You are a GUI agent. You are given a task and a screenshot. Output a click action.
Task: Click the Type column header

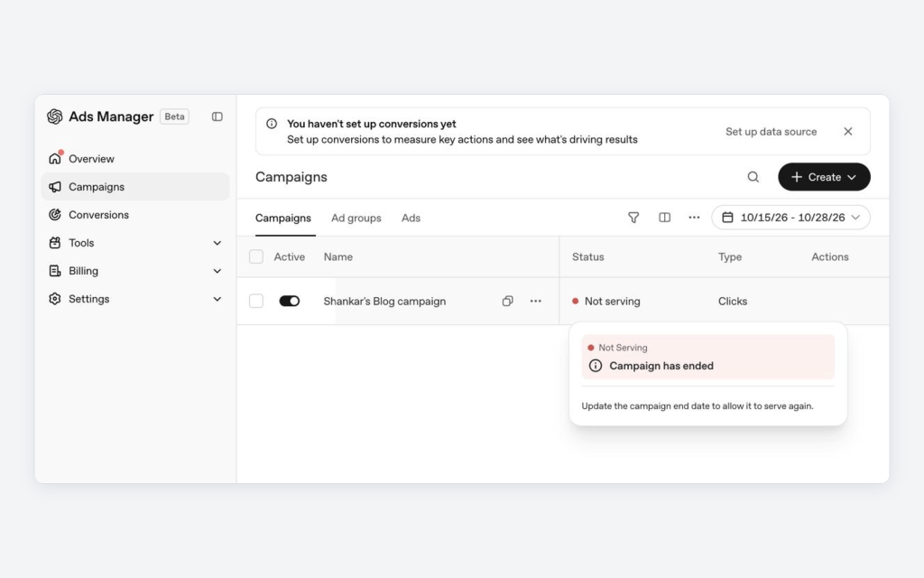pyautogui.click(x=729, y=256)
